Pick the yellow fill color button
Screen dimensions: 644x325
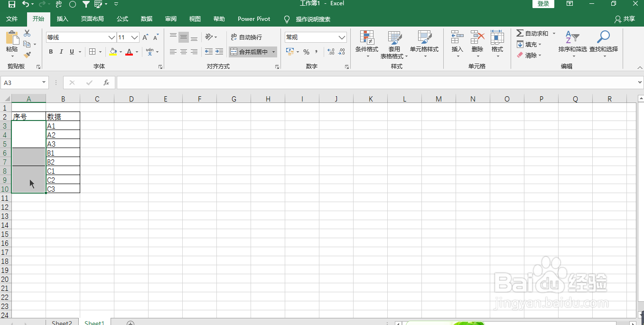click(x=112, y=52)
